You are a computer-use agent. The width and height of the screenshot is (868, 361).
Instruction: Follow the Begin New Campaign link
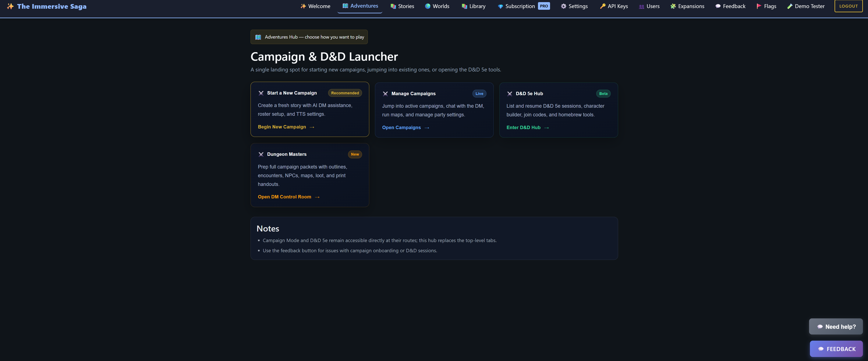(x=286, y=127)
